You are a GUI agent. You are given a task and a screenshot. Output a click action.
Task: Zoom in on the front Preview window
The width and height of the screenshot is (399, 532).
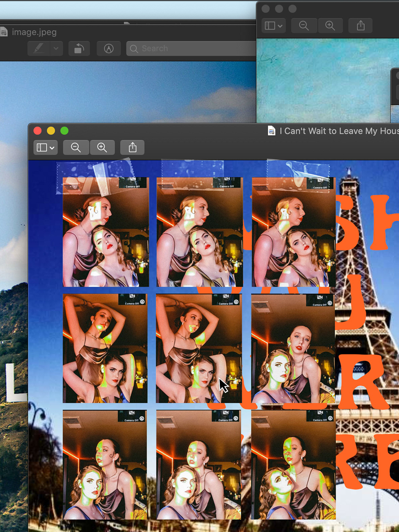tap(102, 147)
